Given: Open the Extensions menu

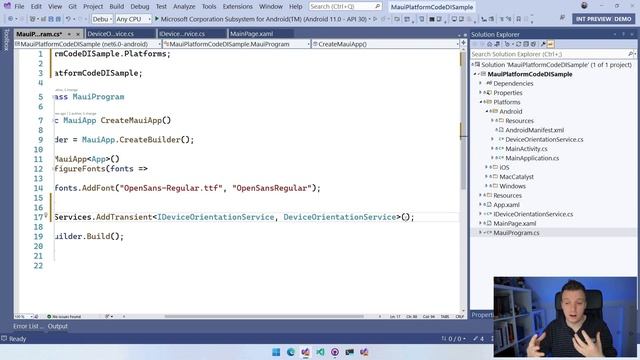Looking at the screenshot, I should [238, 7].
